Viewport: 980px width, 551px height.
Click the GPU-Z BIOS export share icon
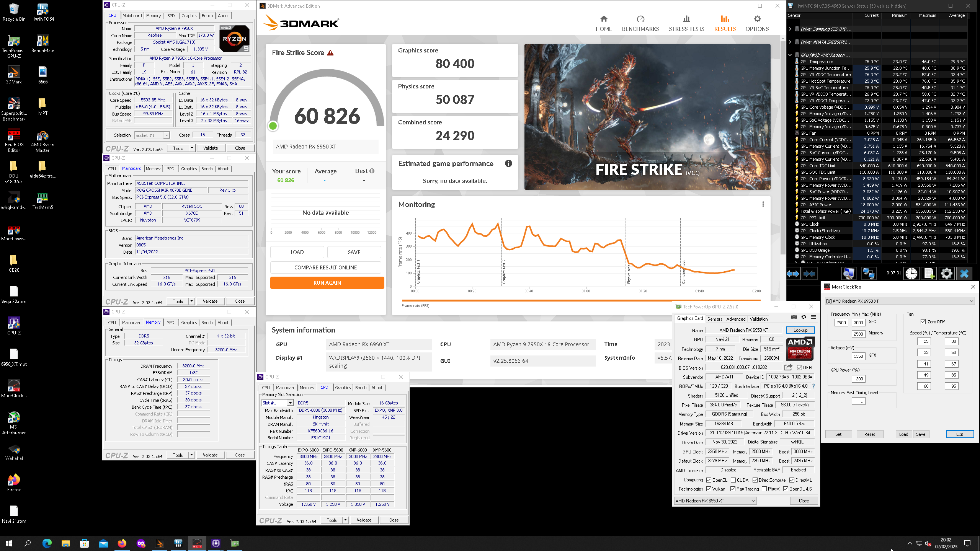click(x=788, y=367)
